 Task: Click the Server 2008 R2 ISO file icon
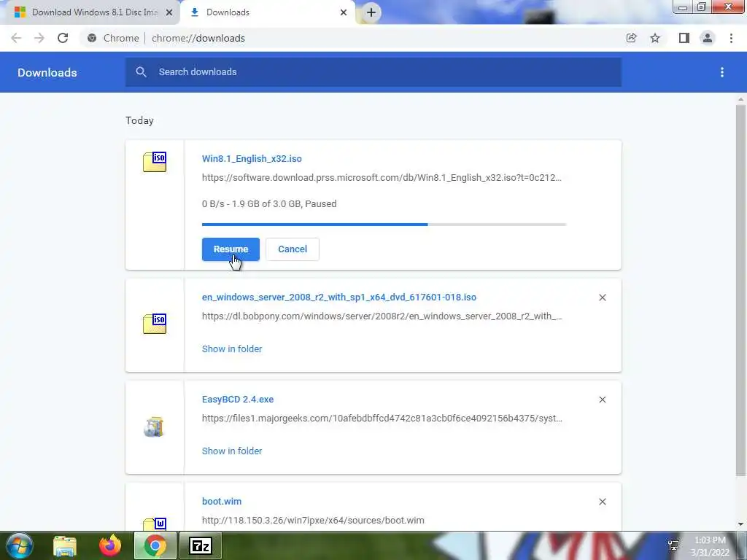coord(155,324)
